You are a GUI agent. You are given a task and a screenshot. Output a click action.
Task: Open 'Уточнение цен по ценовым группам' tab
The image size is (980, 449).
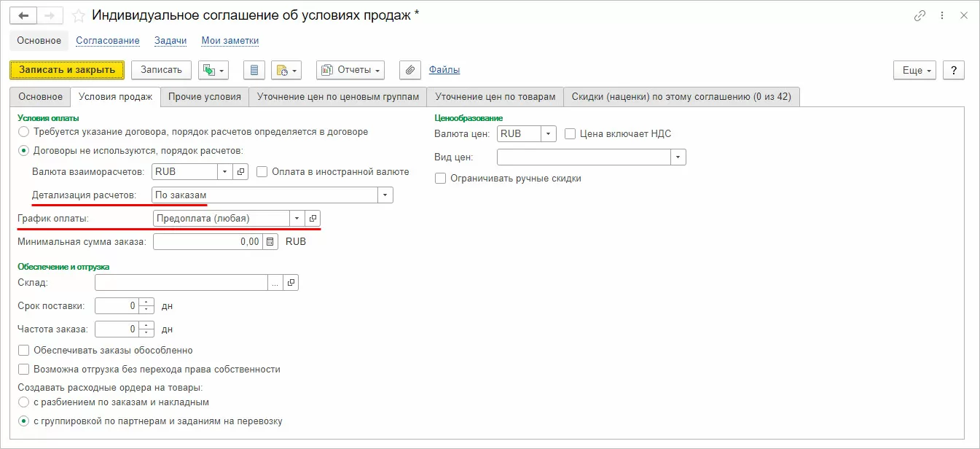[x=338, y=97]
